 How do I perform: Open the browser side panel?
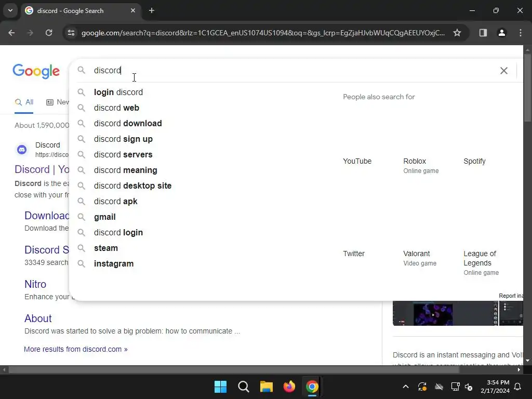click(483, 33)
